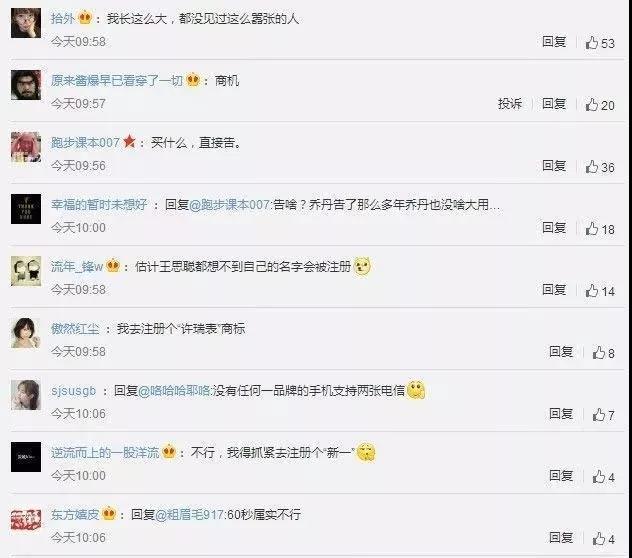Like 逆流而上的一股洋流's comment
Screen dimensions: 632x558
coord(603,477)
